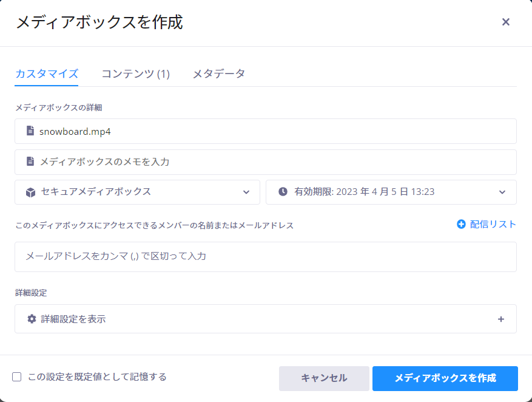
Task: Click the blue メディアボックスを作成 button
Action: (x=445, y=378)
